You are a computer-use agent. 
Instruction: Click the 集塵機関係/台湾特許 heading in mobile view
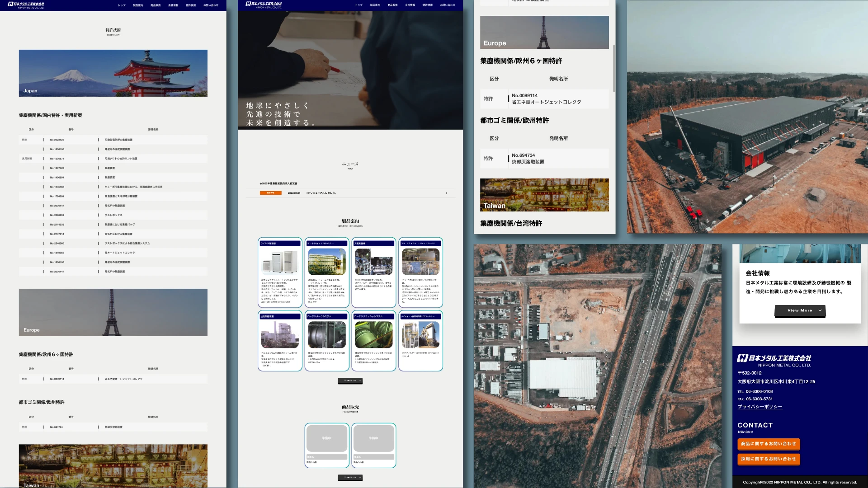coord(511,223)
